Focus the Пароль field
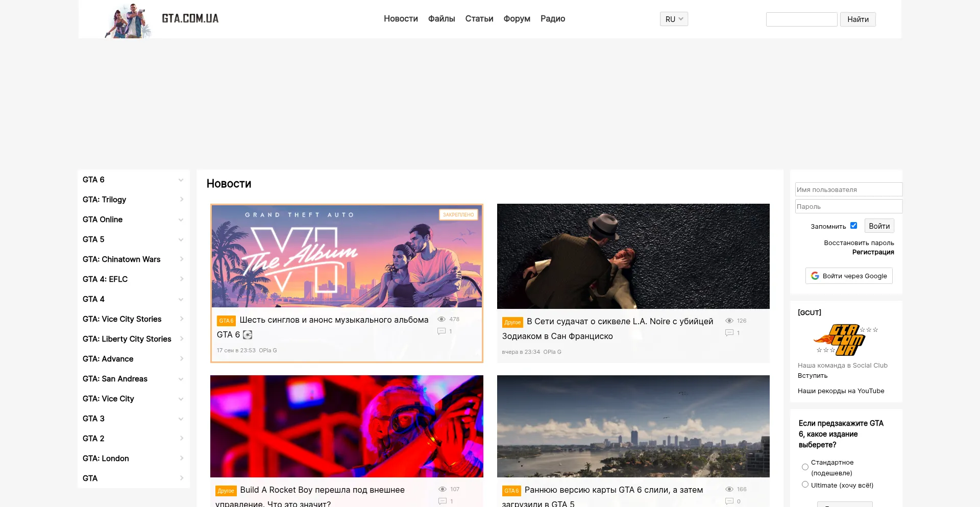980x507 pixels. [848, 206]
